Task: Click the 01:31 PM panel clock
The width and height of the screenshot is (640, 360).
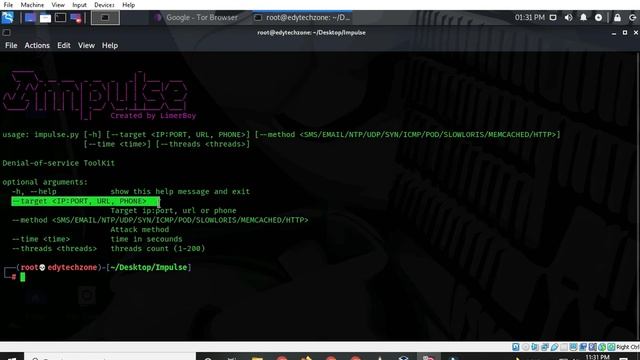Action: [529, 18]
